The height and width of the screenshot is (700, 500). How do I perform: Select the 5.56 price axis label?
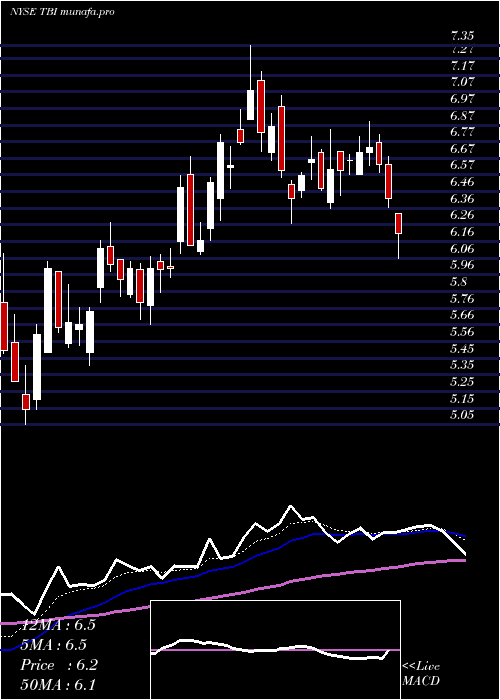click(x=462, y=332)
